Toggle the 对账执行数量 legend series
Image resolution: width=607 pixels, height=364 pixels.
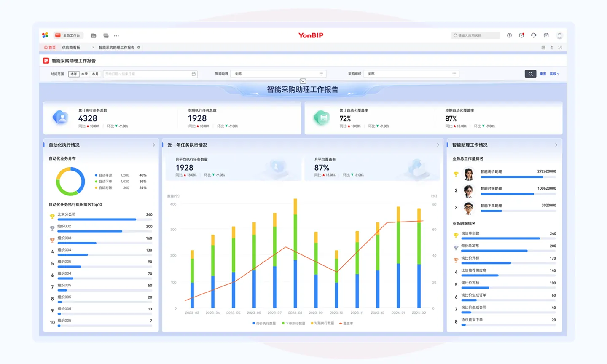322,324
